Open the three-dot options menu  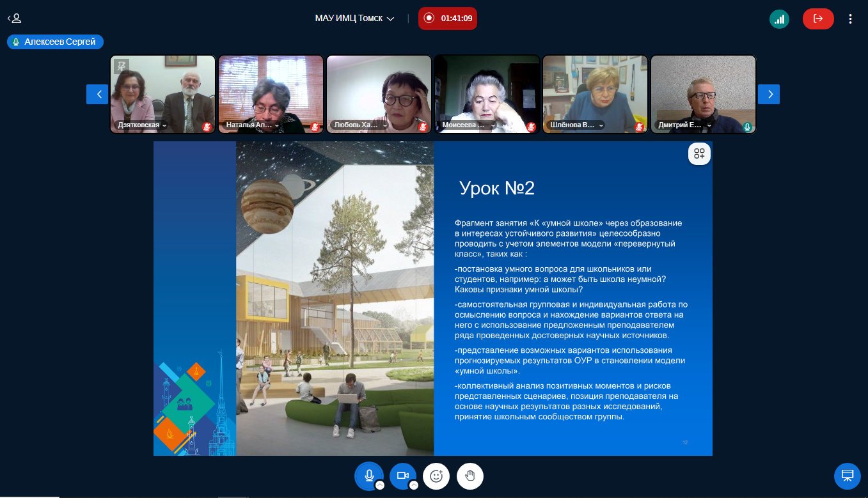pyautogui.click(x=850, y=19)
